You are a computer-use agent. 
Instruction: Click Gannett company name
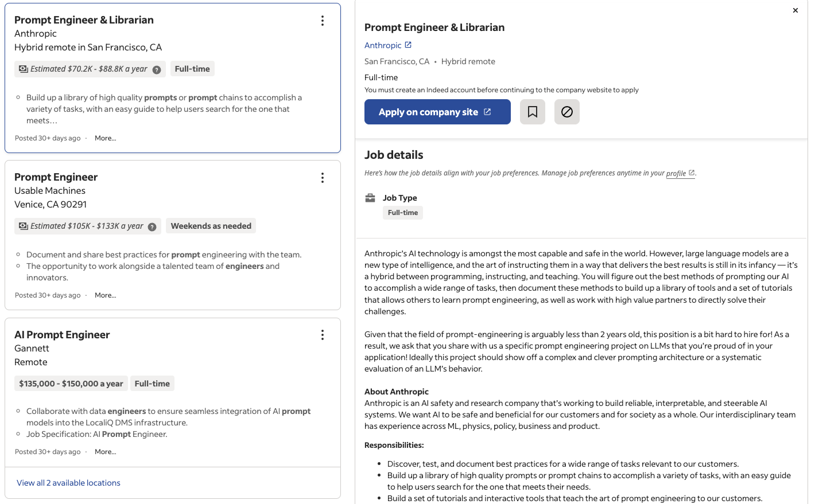click(32, 349)
